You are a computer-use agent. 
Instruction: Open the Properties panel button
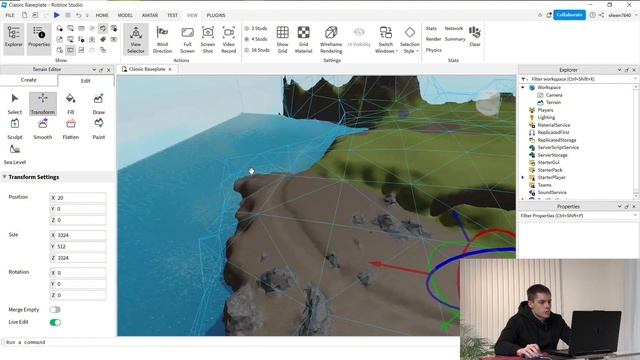click(39, 39)
